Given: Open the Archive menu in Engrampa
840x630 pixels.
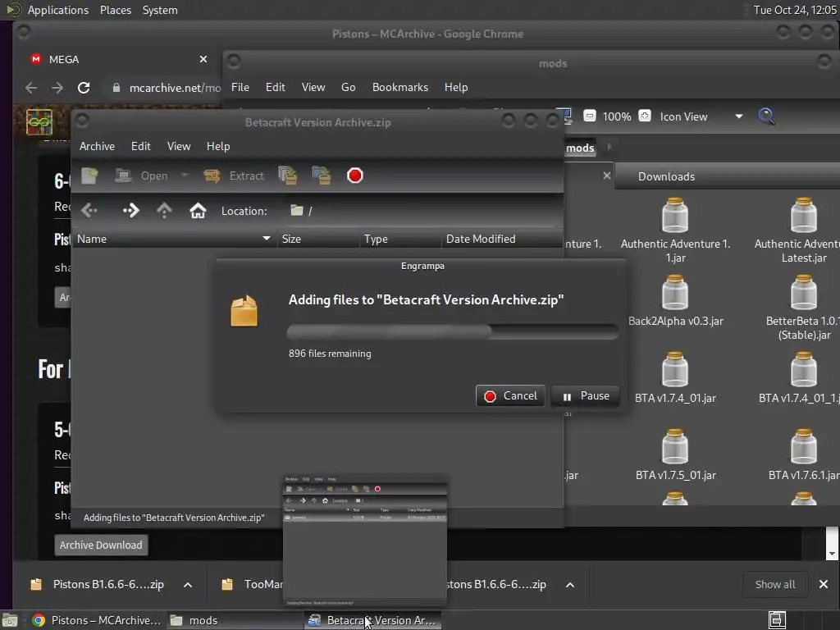Looking at the screenshot, I should coord(97,146).
